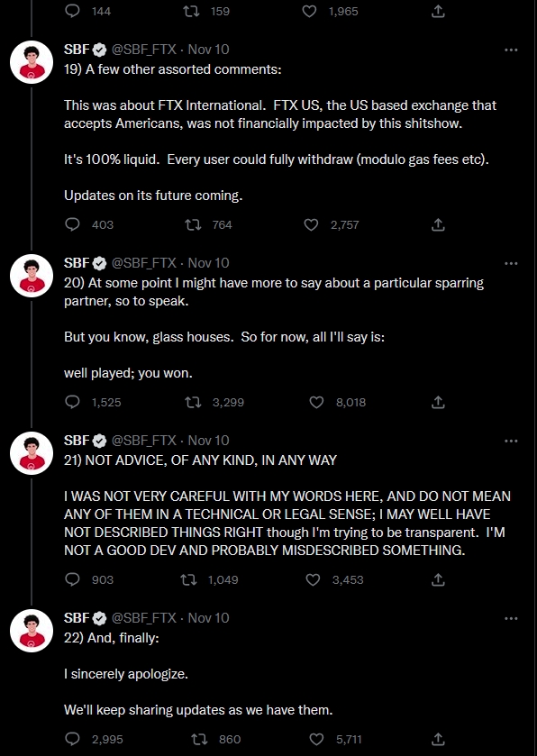537x756 pixels.
Task: Share the 'NOT ADVICE' tweet
Action: click(438, 579)
